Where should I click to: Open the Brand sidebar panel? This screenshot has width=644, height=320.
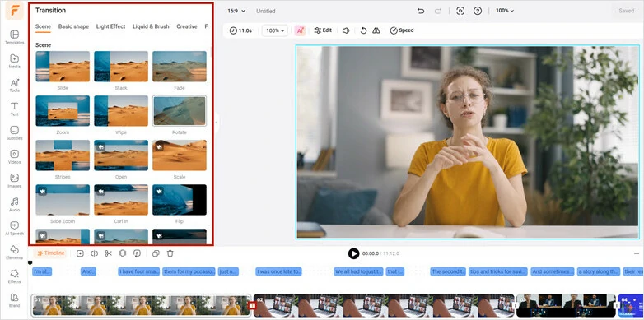[14, 299]
